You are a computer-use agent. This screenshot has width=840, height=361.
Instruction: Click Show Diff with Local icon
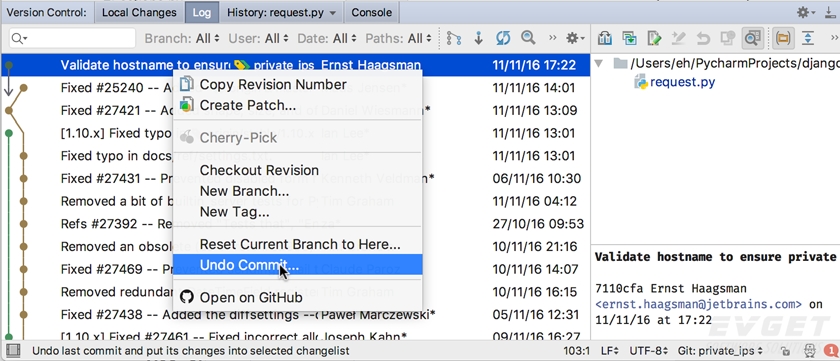click(629, 38)
